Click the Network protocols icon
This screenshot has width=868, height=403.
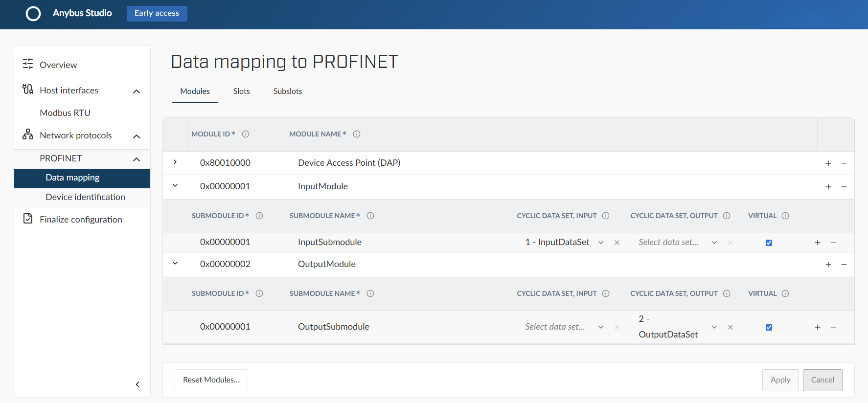pyautogui.click(x=28, y=134)
